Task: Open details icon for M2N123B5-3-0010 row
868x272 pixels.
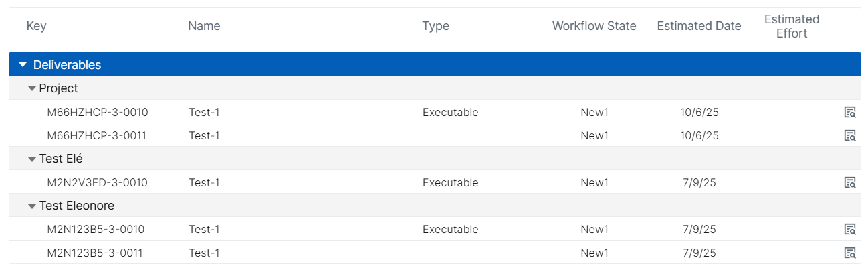Action: tap(850, 229)
